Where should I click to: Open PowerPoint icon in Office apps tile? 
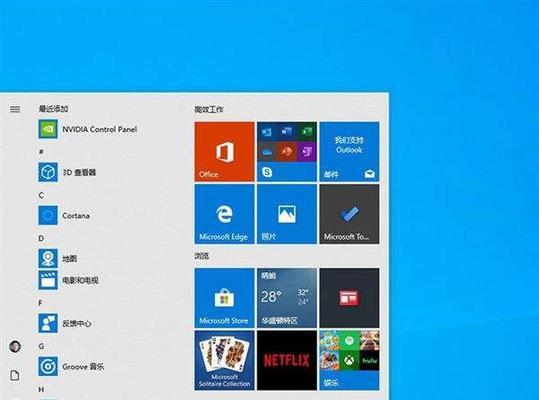(287, 151)
